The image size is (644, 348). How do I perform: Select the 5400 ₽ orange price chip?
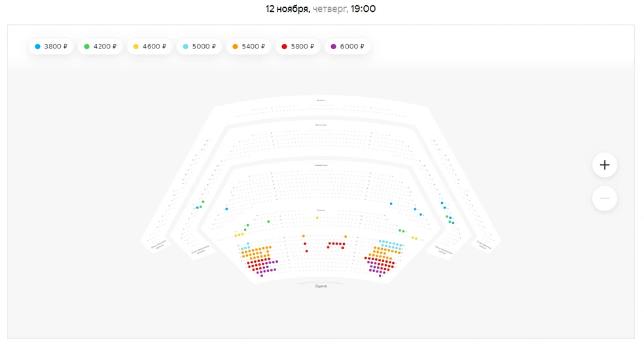click(x=249, y=47)
